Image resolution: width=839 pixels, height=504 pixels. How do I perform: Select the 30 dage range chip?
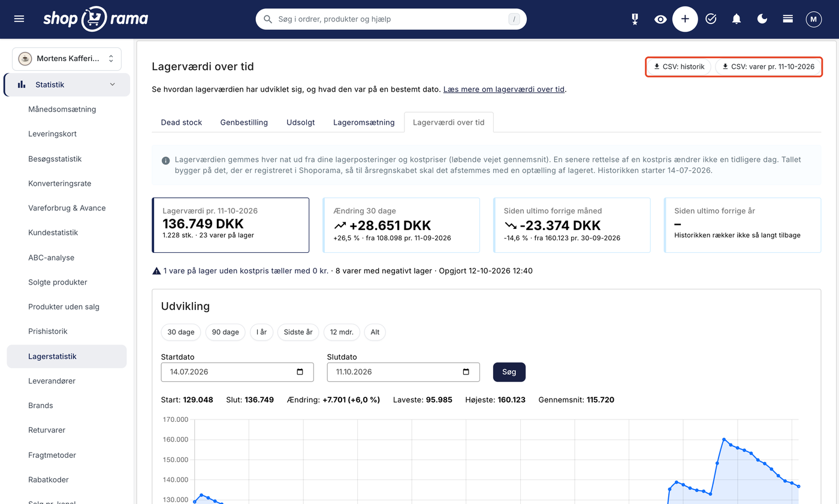pos(181,332)
